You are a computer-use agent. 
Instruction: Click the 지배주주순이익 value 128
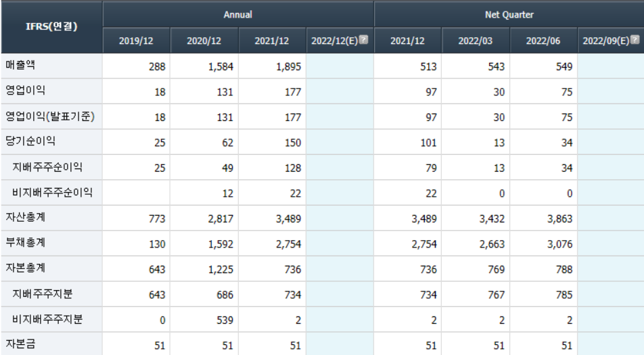click(x=293, y=168)
